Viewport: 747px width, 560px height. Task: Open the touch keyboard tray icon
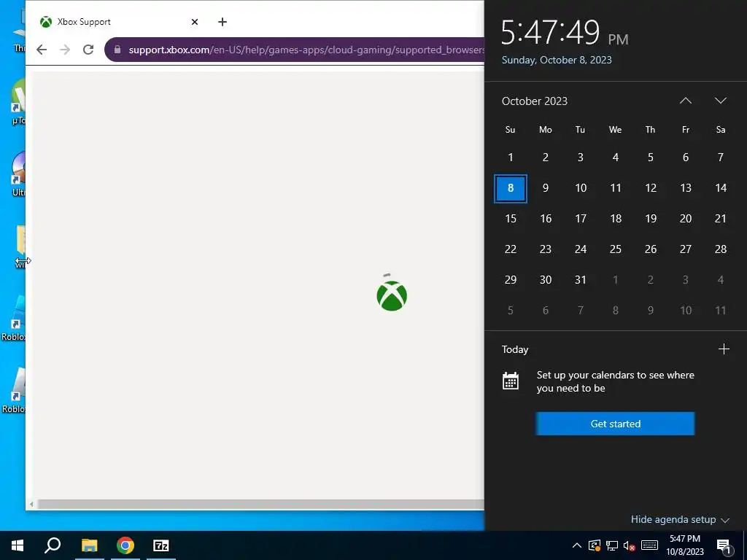point(649,545)
